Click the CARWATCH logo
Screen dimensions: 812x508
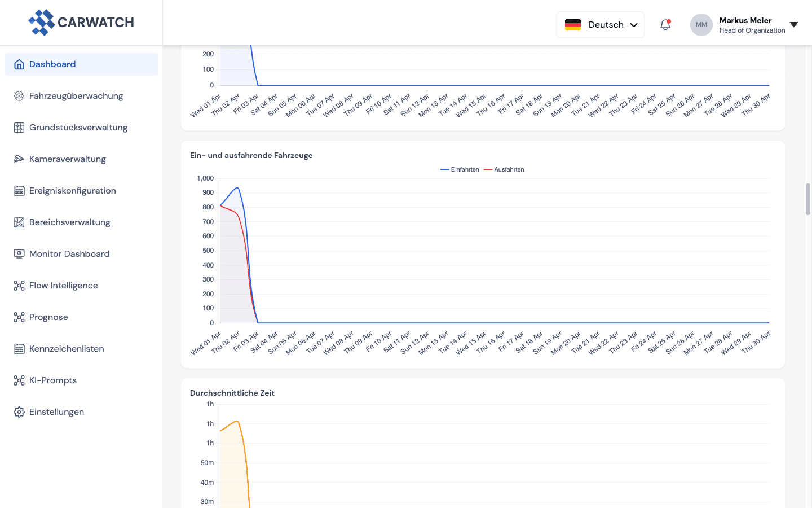(81, 22)
